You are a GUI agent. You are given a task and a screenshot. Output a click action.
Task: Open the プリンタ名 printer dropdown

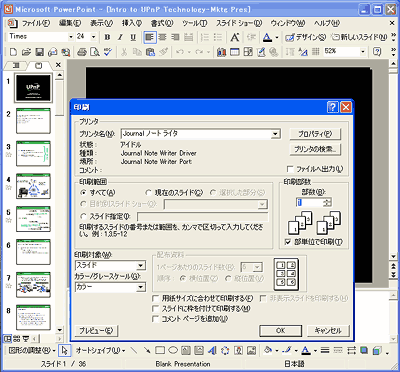[275, 134]
